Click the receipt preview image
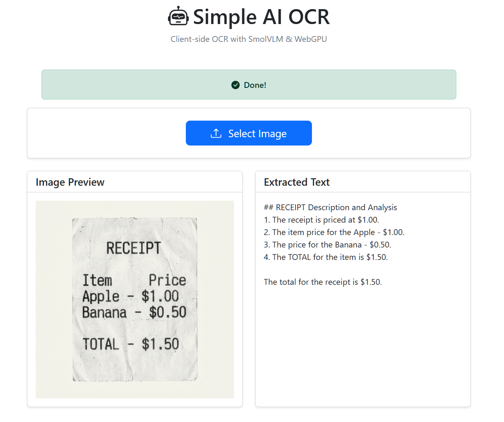Screen dimensions: 504x422 (x=135, y=299)
